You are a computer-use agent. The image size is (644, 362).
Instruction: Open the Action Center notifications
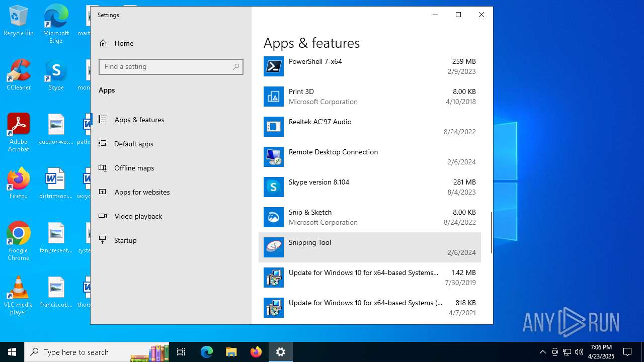pos(627,352)
